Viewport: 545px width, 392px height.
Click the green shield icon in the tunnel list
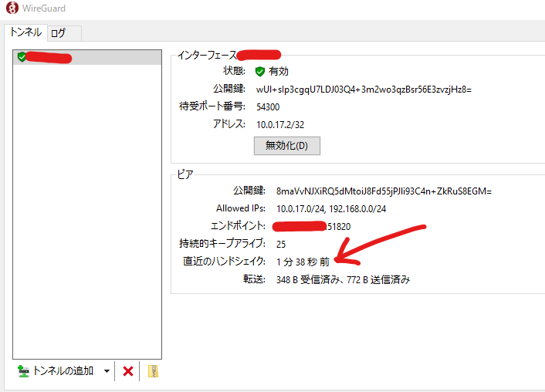click(22, 56)
